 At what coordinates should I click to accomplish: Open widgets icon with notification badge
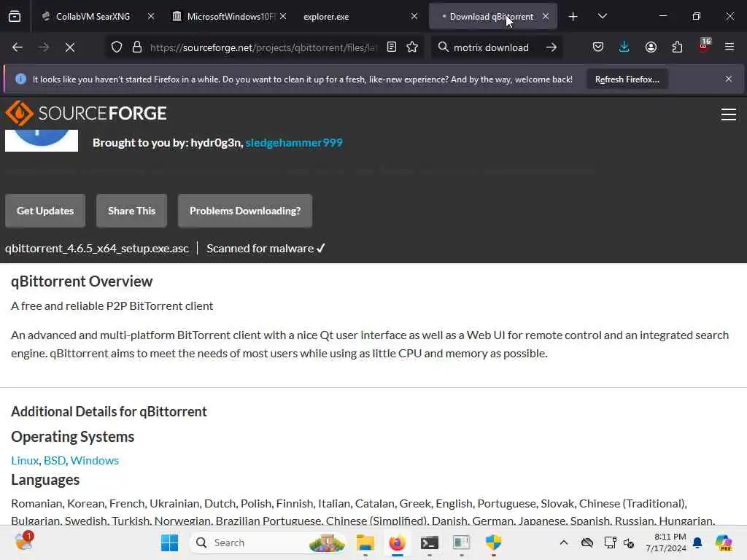pyautogui.click(x=24, y=542)
